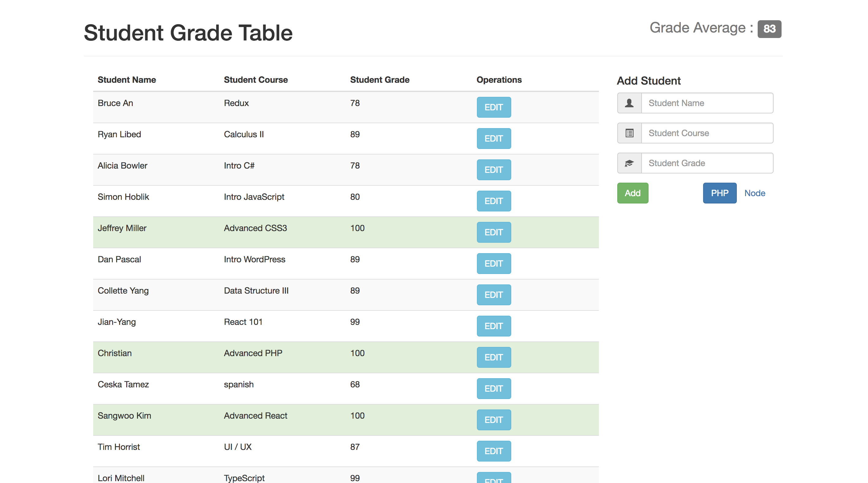Screen dimensions: 868x483
Task: Edit Christian's Advanced PHP entry
Action: tap(494, 357)
